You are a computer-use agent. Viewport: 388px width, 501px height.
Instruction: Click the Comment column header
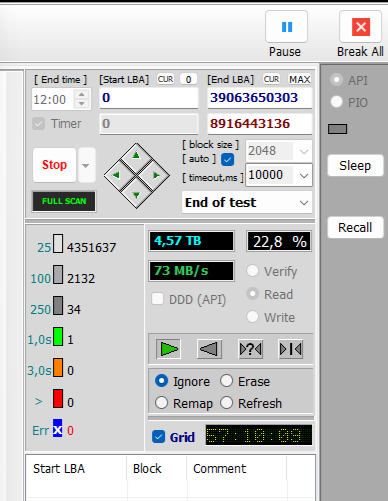point(236,468)
